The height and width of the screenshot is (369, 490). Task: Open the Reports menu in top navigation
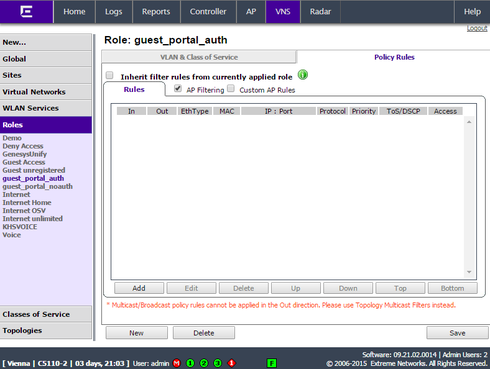[x=156, y=12]
